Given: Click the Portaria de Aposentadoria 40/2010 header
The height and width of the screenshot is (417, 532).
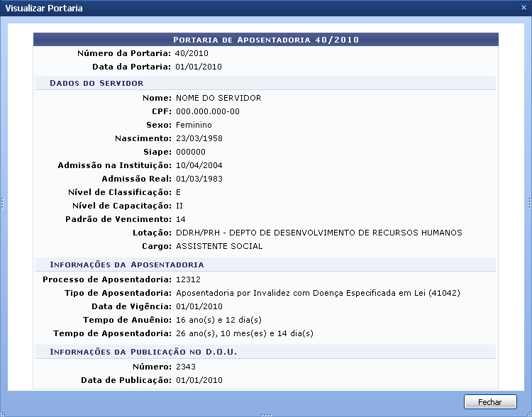Looking at the screenshot, I should [266, 39].
